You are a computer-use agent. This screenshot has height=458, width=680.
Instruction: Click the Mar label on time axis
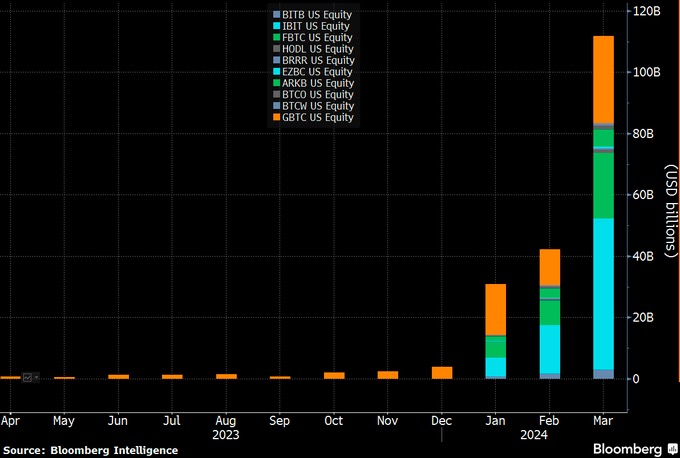[x=603, y=421]
